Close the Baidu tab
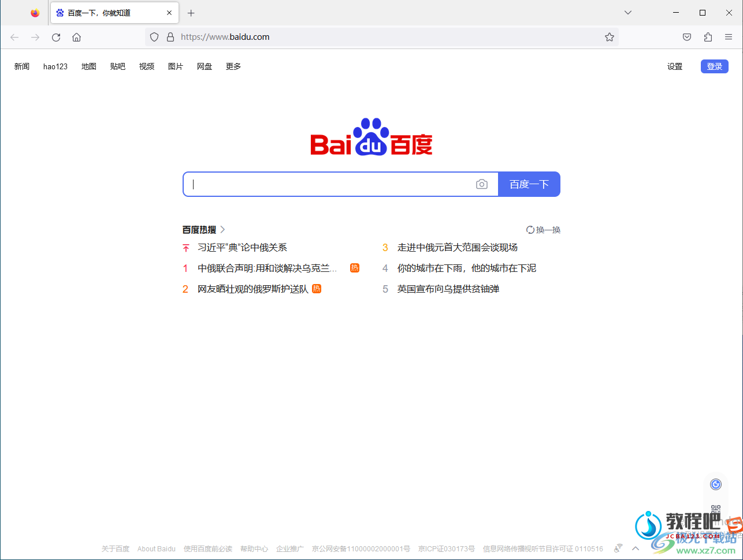 (x=169, y=13)
